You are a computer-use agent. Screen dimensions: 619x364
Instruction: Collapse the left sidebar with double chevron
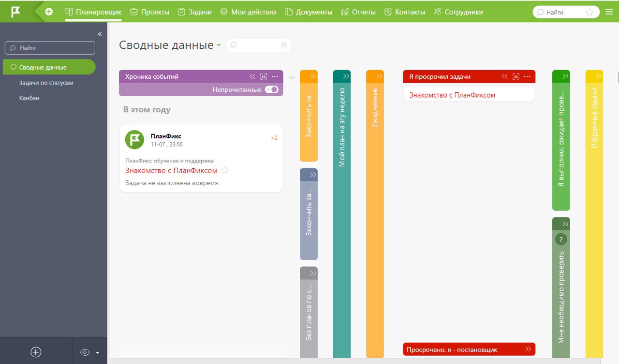pyautogui.click(x=100, y=34)
